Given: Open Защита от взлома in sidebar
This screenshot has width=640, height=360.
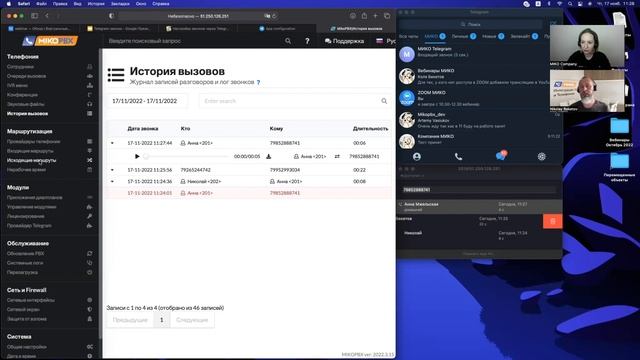Looking at the screenshot, I should click(x=27, y=319).
